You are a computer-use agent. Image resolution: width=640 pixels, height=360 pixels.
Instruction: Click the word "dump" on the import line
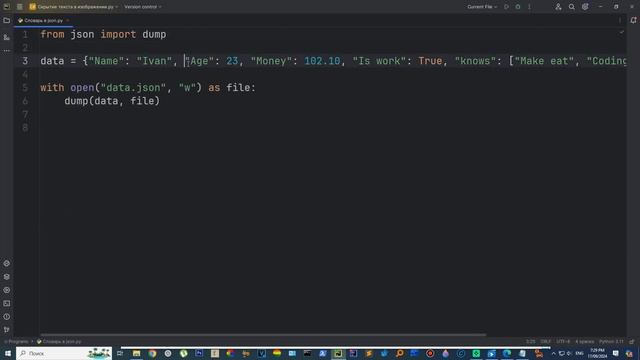(x=154, y=35)
